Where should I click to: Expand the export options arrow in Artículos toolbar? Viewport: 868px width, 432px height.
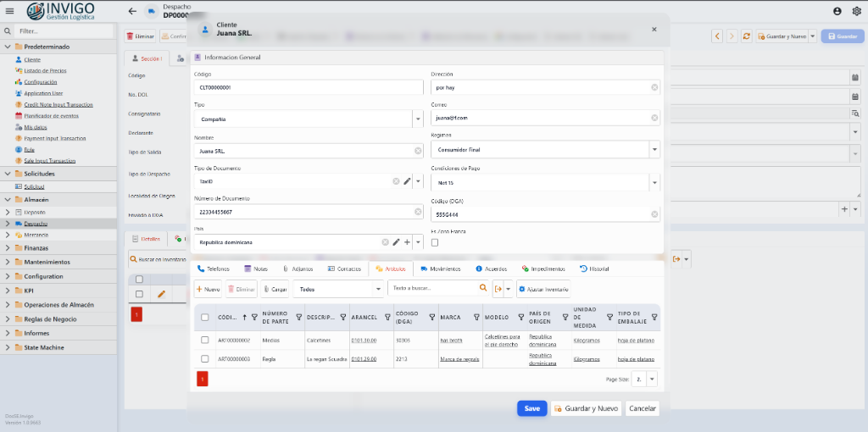coord(508,289)
